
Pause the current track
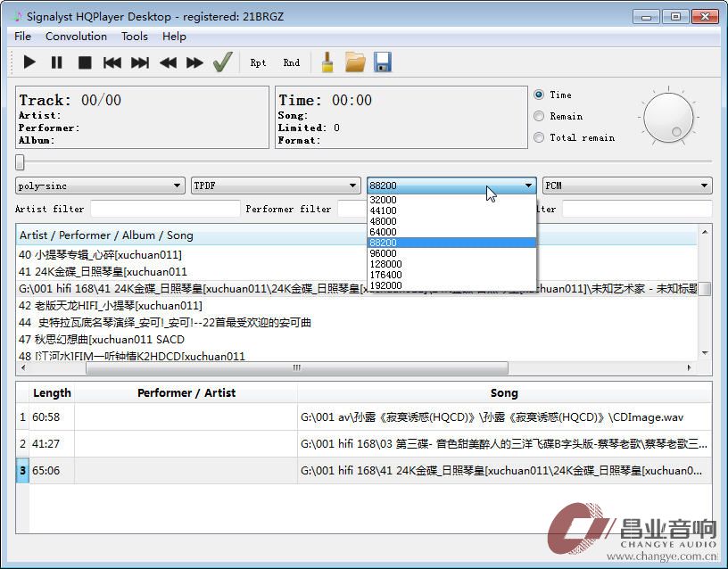tap(56, 62)
